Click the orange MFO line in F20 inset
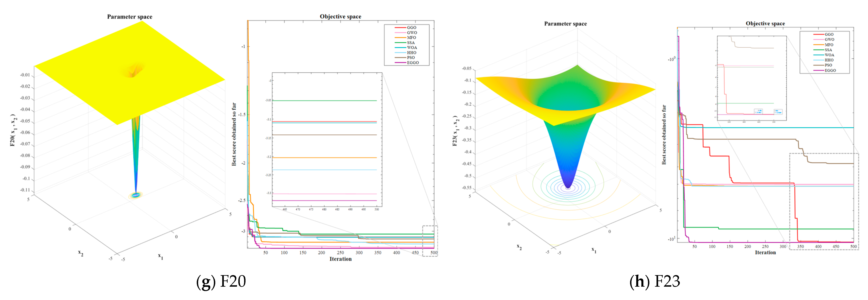Viewport: 868px width, 300px height. click(x=324, y=157)
